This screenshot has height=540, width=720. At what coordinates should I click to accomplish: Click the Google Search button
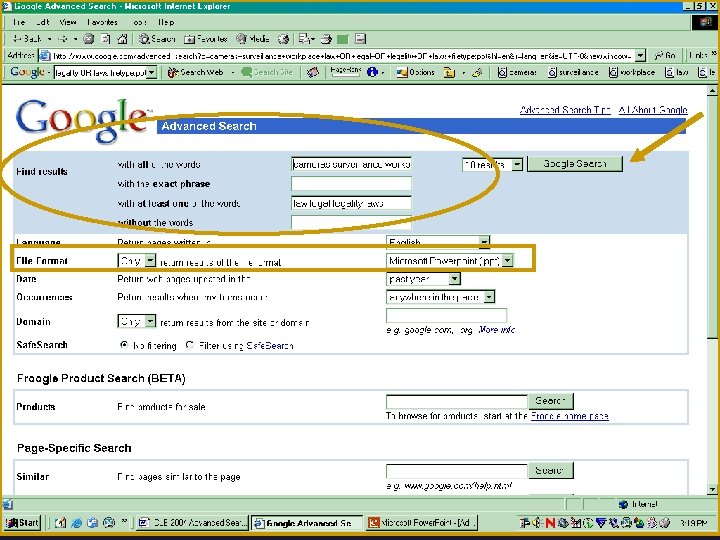pyautogui.click(x=575, y=163)
